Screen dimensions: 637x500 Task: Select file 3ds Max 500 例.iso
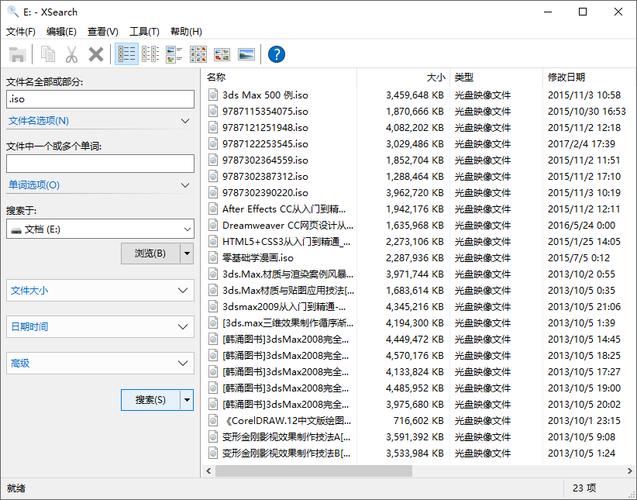click(265, 95)
